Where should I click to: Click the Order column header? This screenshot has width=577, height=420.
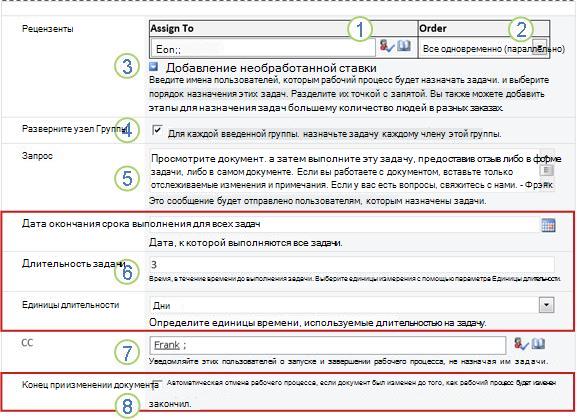pos(484,28)
